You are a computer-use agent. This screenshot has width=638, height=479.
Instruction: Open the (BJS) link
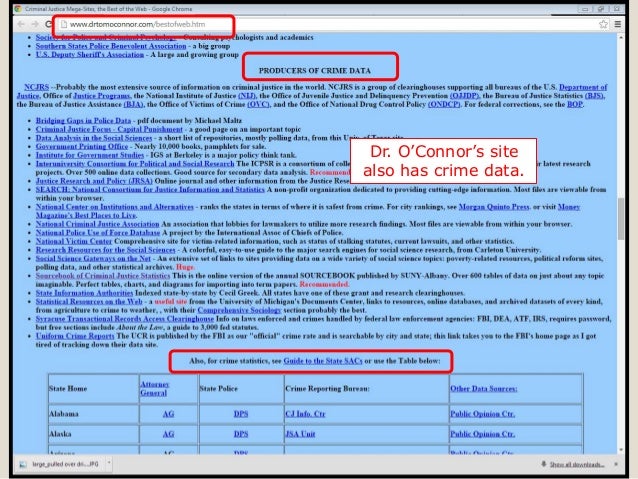pos(594,96)
